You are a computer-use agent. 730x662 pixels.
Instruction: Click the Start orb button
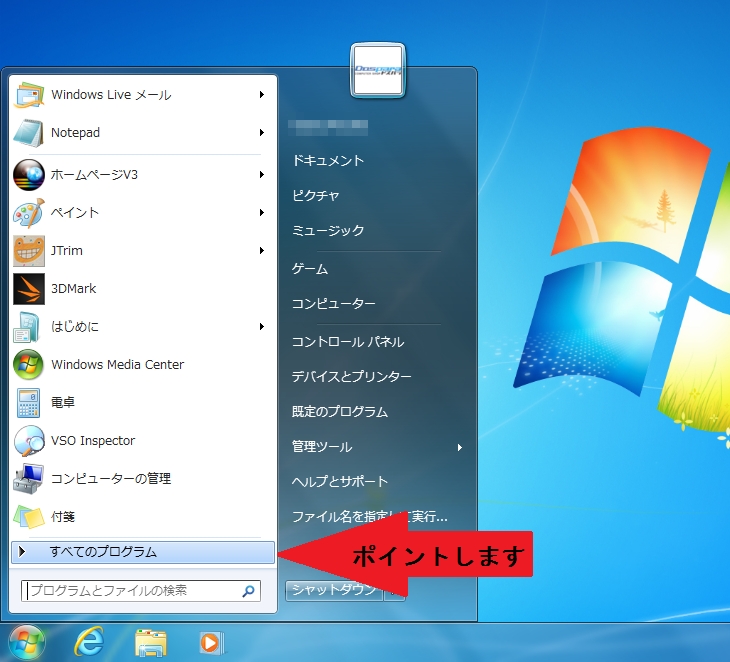pos(27,643)
